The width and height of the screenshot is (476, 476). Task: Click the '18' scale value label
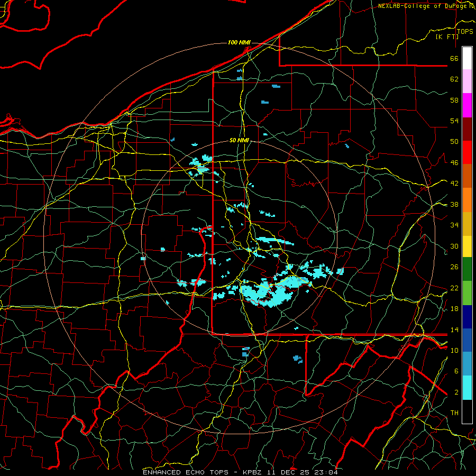click(x=454, y=309)
